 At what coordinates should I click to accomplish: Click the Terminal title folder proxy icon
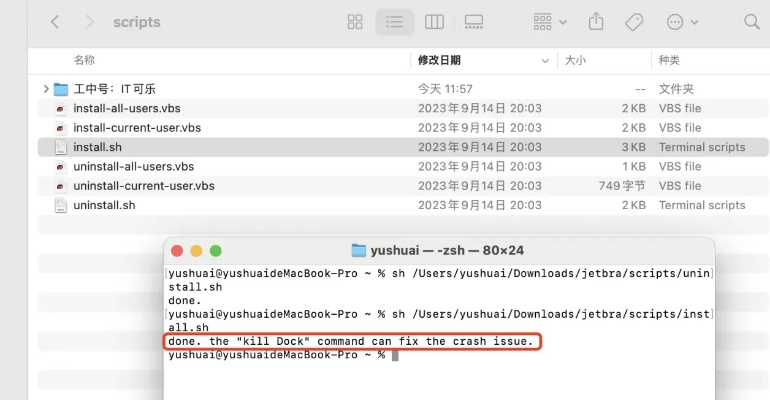click(x=359, y=251)
